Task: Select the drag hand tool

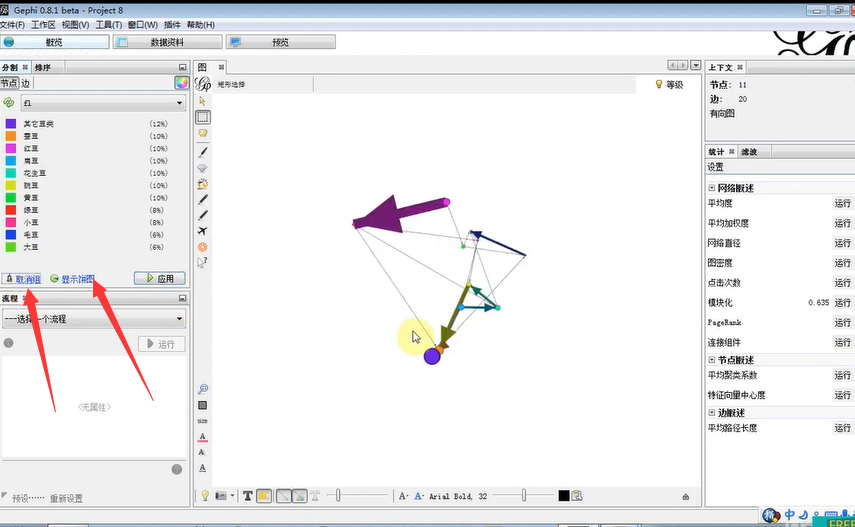Action: coord(203,133)
